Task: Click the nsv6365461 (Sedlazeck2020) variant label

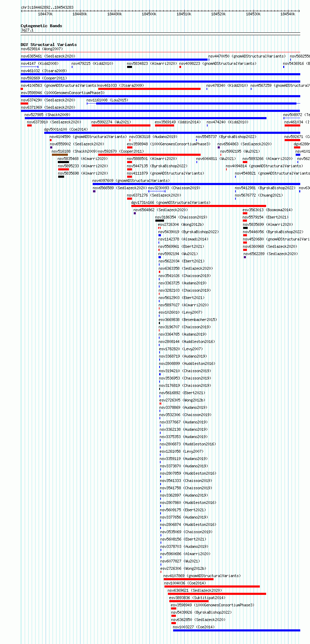Action: (x=48, y=56)
